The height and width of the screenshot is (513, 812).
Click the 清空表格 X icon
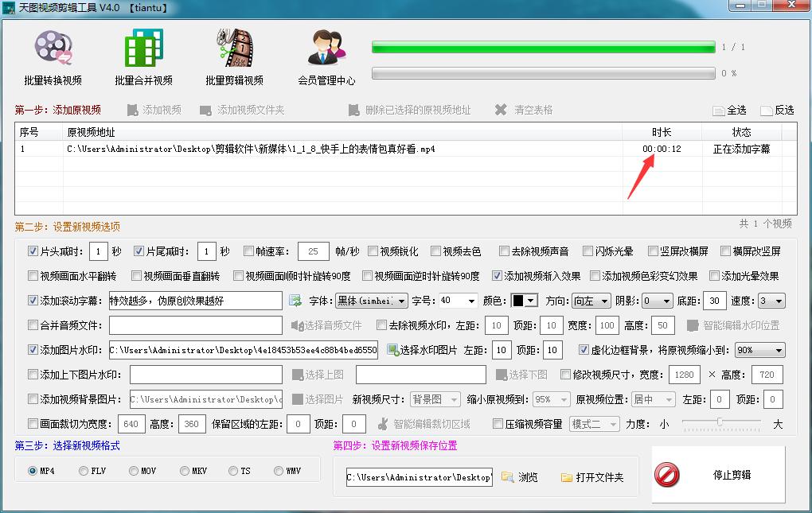pyautogui.click(x=501, y=110)
